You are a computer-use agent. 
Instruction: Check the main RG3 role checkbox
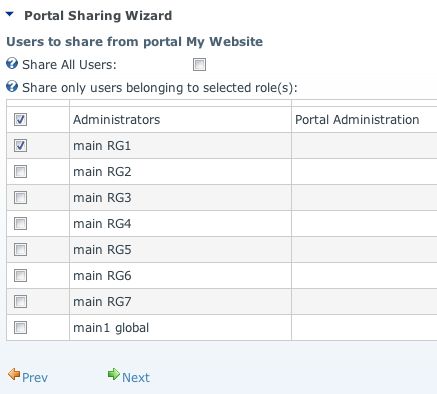click(x=20, y=198)
